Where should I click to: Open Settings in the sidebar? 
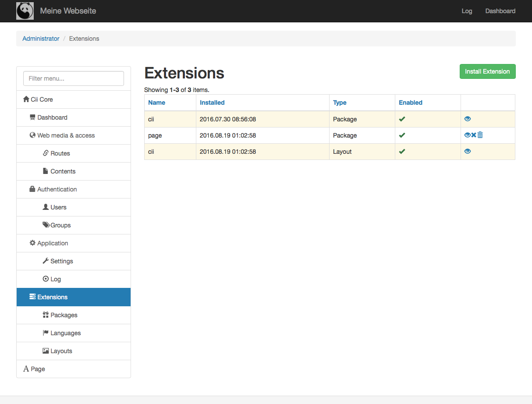(x=74, y=261)
